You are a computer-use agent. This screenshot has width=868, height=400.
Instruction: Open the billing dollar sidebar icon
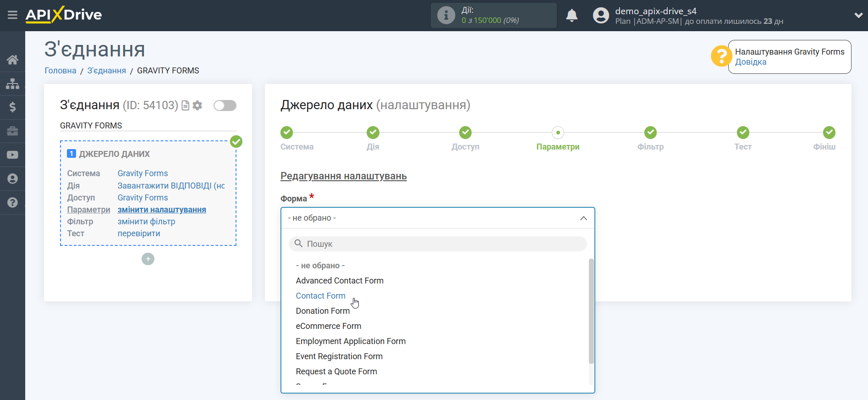[x=12, y=107]
